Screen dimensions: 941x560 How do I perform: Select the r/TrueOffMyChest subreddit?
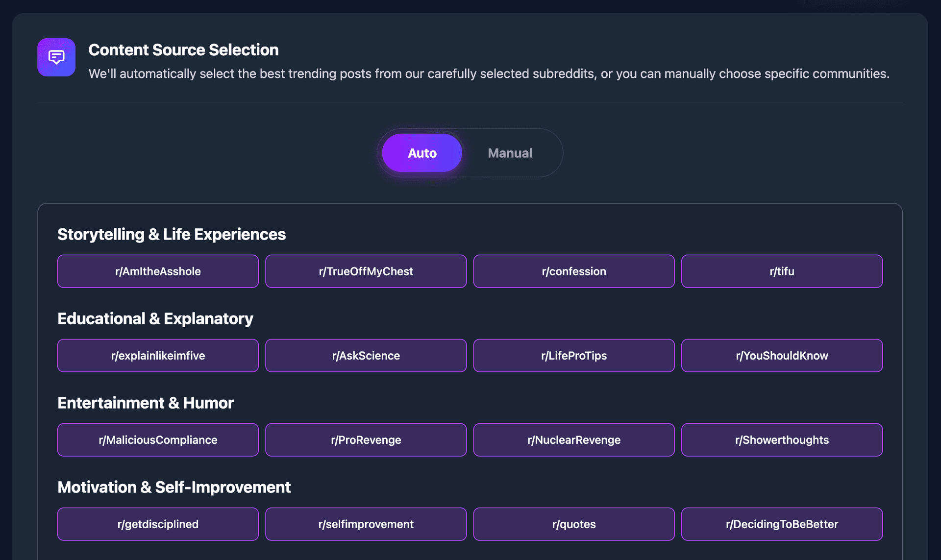click(366, 271)
